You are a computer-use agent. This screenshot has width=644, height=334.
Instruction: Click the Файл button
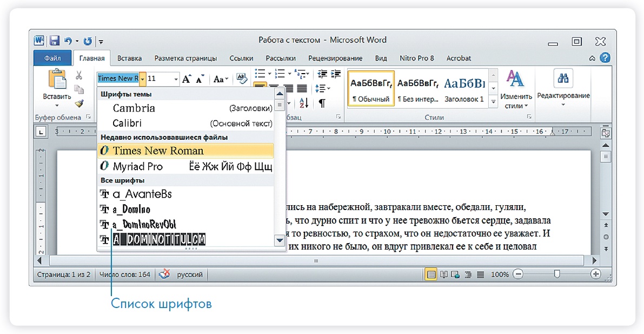[x=52, y=58]
